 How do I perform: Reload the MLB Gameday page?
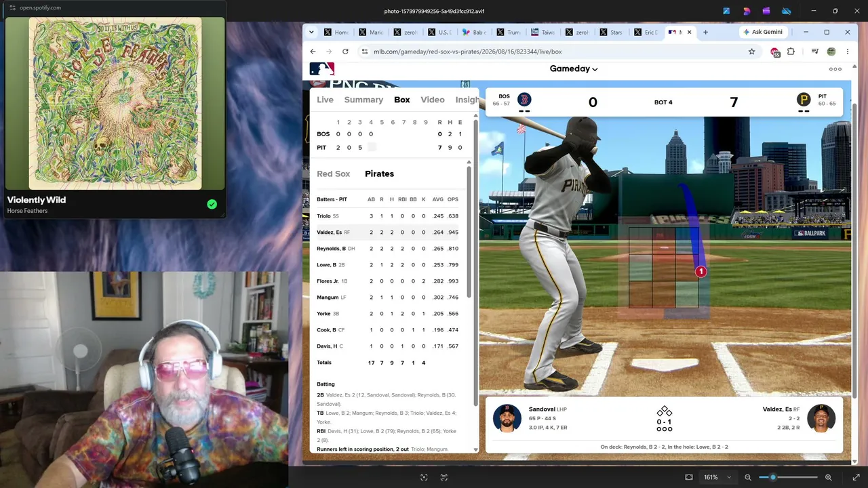click(345, 52)
